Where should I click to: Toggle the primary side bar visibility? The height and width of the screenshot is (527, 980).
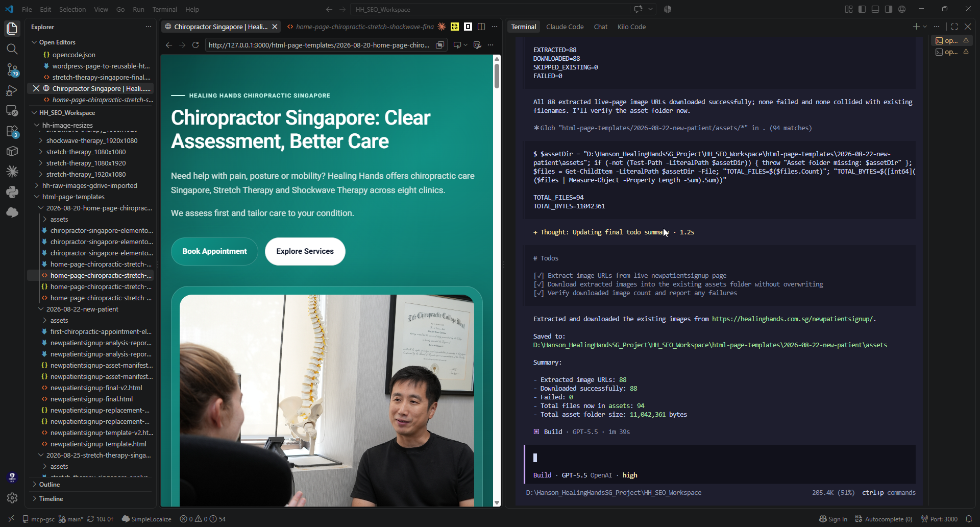click(x=862, y=9)
